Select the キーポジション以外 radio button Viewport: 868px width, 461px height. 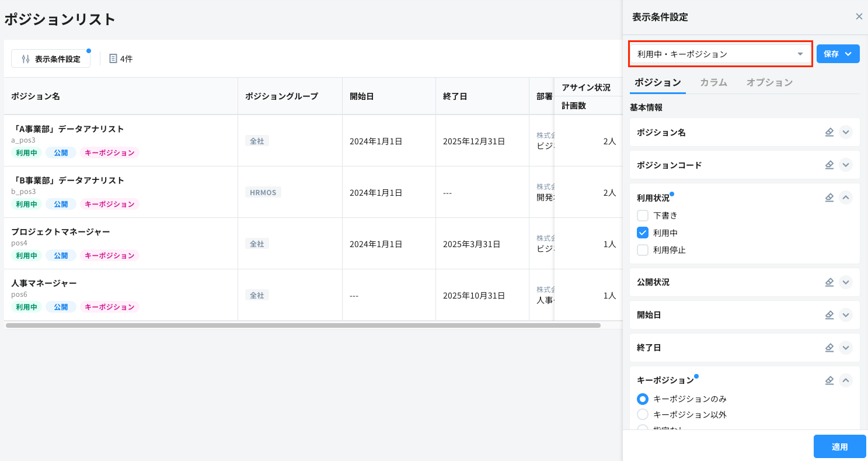click(x=643, y=414)
